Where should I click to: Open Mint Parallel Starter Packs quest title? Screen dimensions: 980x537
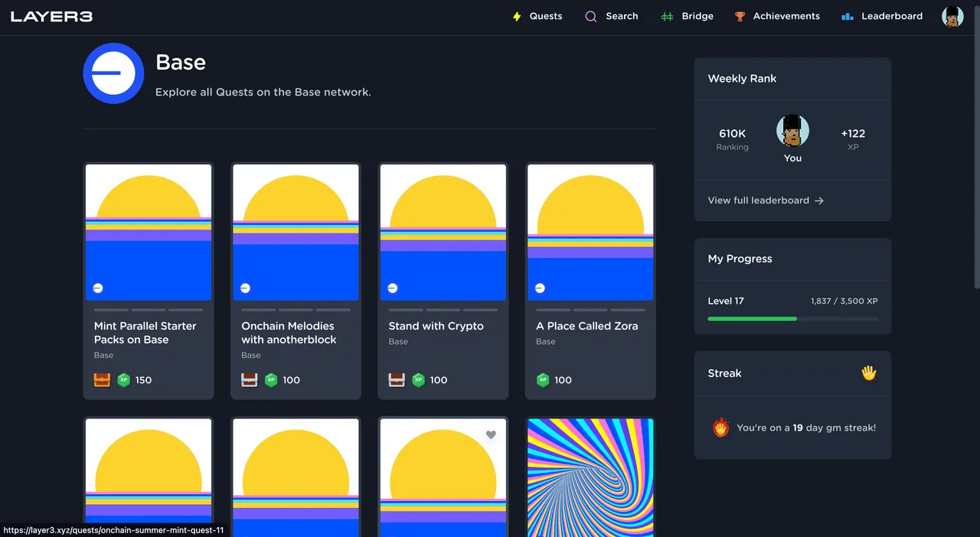[x=145, y=333]
